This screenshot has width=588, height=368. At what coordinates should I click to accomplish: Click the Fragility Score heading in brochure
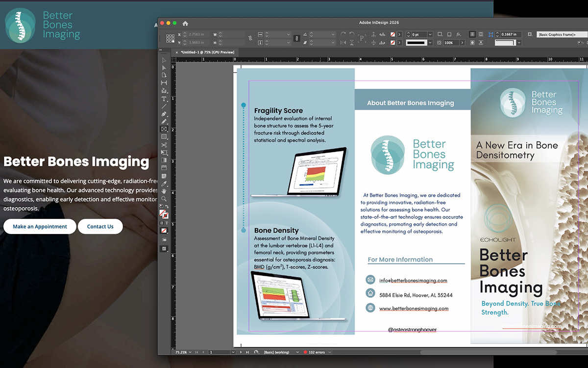tap(278, 110)
